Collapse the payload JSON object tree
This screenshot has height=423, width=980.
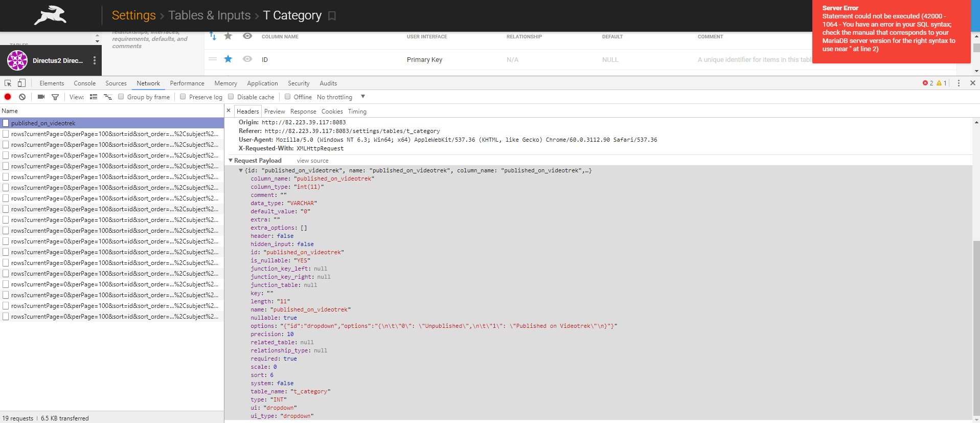coord(241,170)
